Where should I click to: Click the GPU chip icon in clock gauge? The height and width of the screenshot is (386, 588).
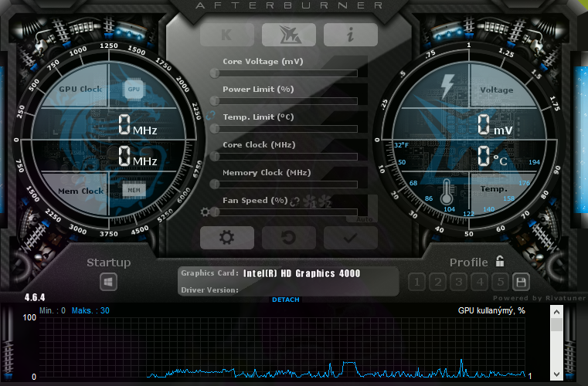134,90
